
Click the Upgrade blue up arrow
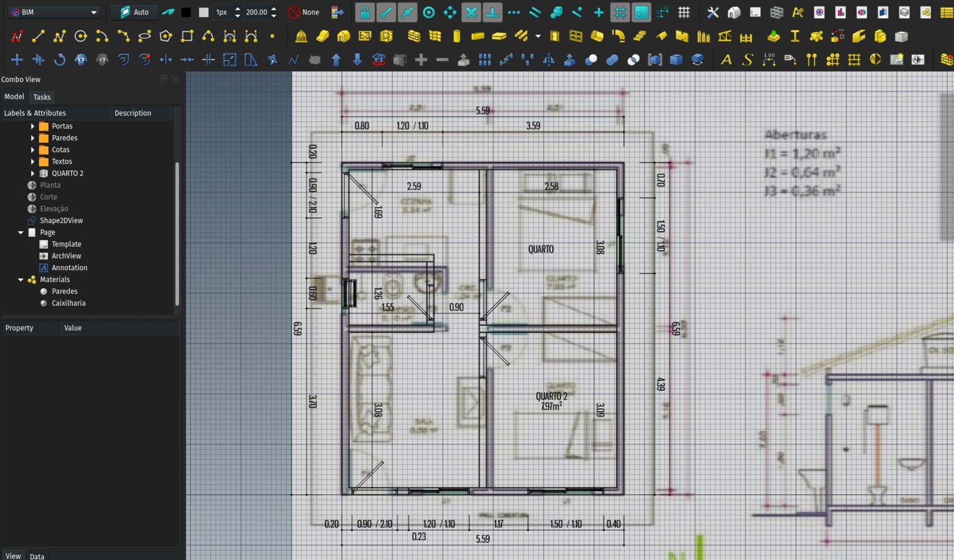[x=336, y=60]
